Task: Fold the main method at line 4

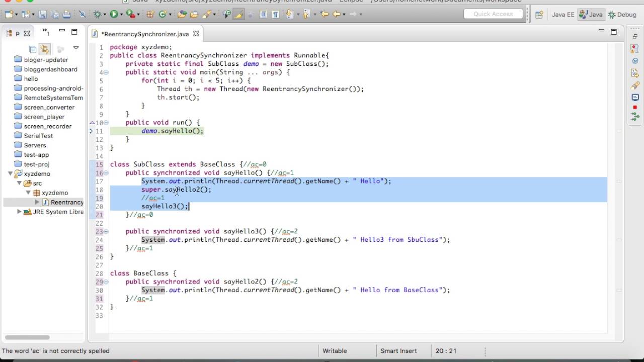Action: point(106,72)
